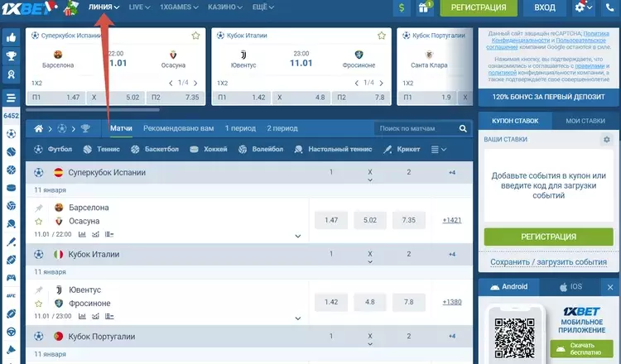This screenshot has height=364, width=621.
Task: Select the volleyball icon in left sidebar
Action: [11, 206]
